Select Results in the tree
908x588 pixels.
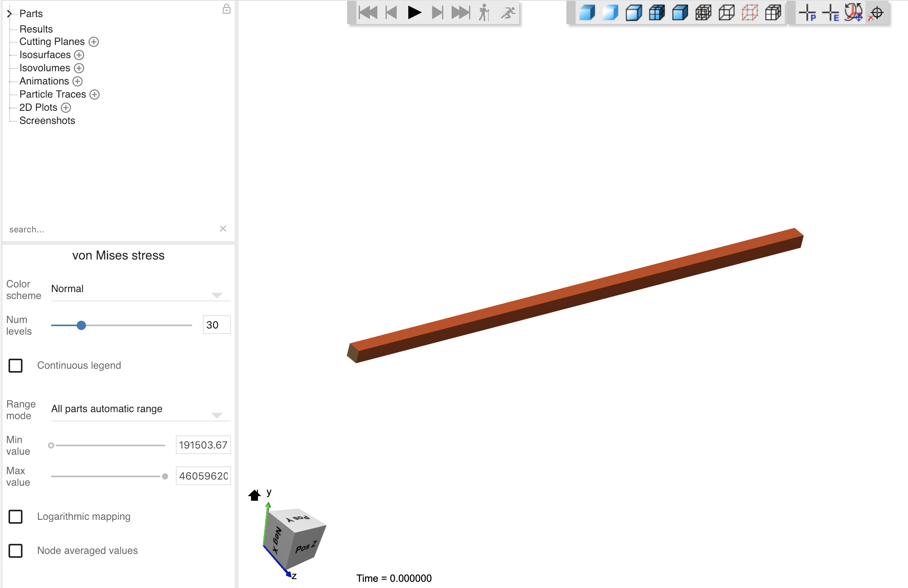(36, 29)
